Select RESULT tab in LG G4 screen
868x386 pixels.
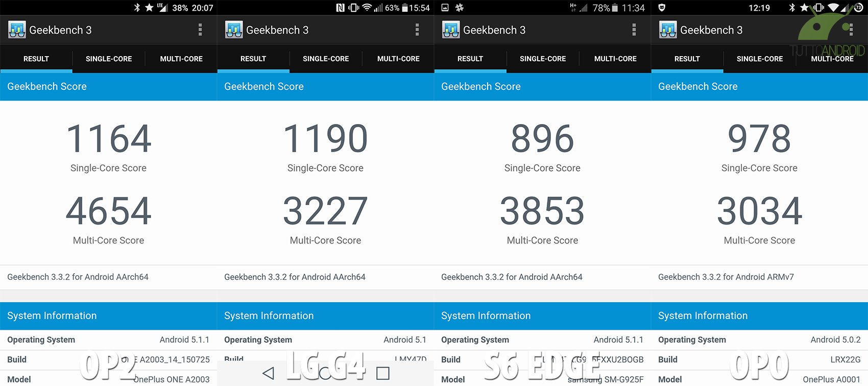point(253,59)
